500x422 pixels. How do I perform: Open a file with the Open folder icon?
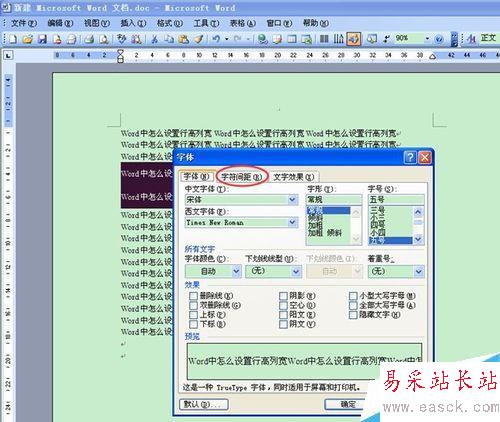click(x=28, y=39)
